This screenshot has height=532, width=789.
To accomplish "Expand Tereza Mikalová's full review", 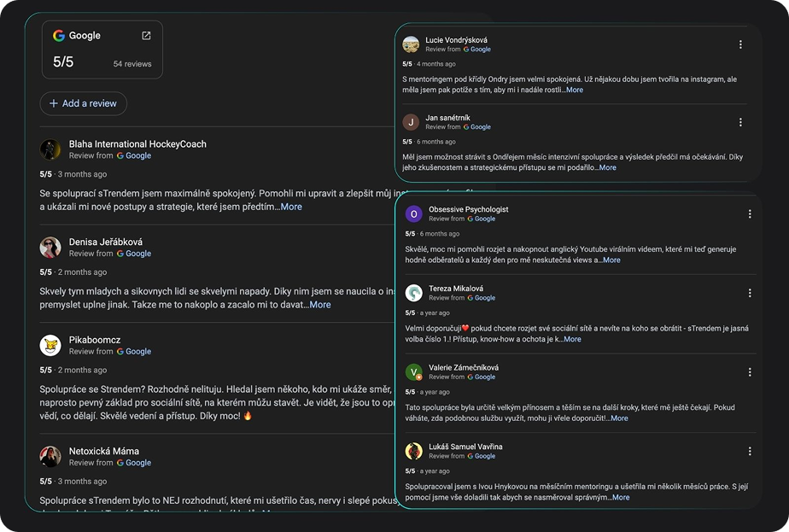I will point(572,339).
